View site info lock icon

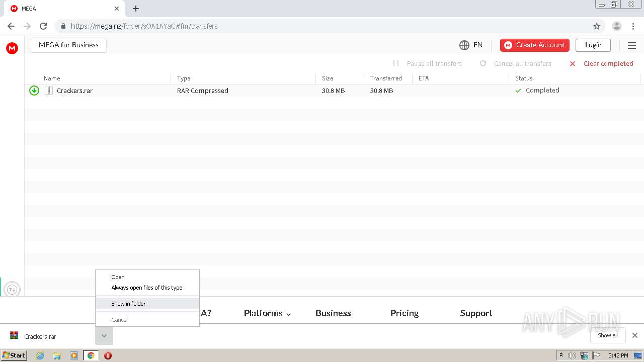point(63,26)
